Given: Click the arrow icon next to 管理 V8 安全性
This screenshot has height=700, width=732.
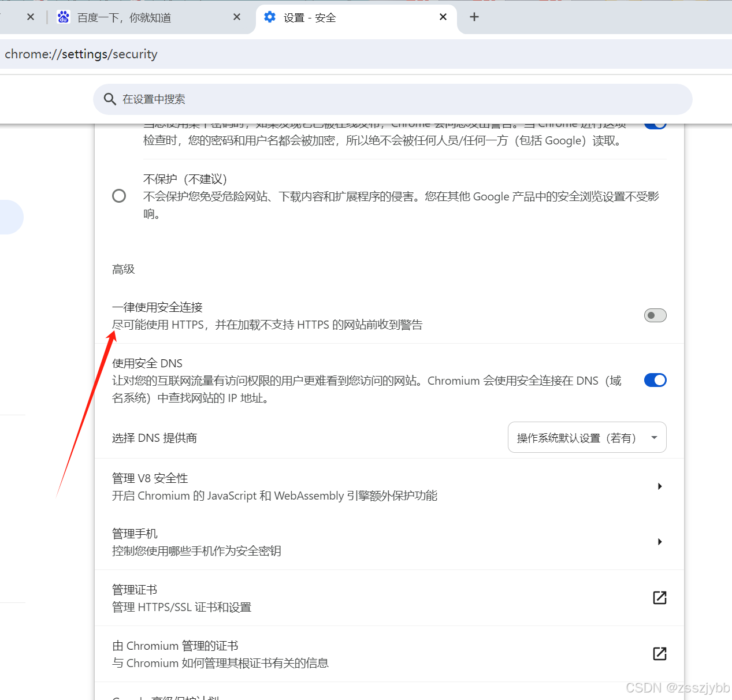Looking at the screenshot, I should [x=660, y=486].
